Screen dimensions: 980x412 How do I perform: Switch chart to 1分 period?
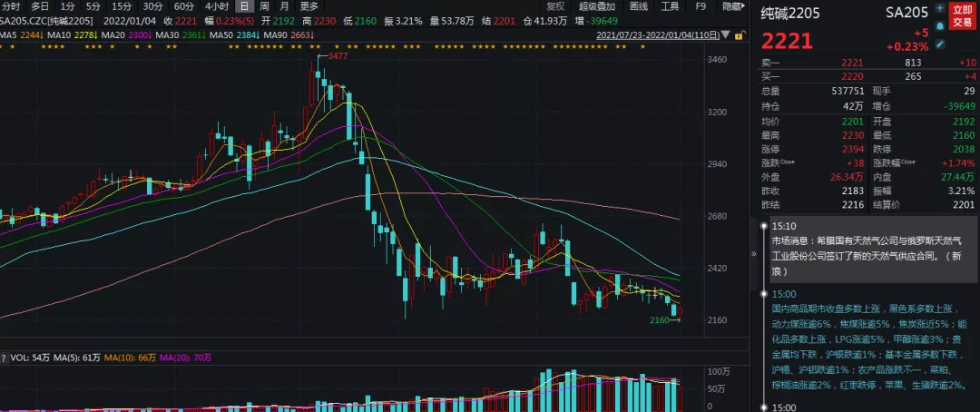click(x=67, y=6)
